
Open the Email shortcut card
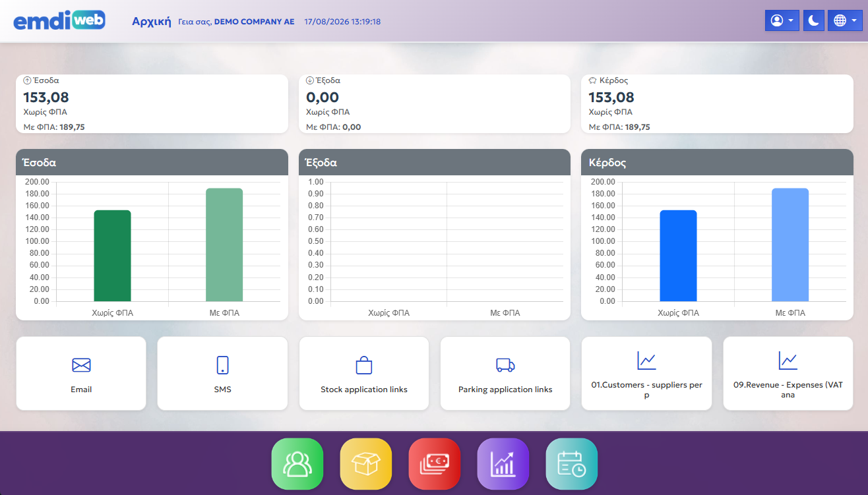click(x=81, y=374)
